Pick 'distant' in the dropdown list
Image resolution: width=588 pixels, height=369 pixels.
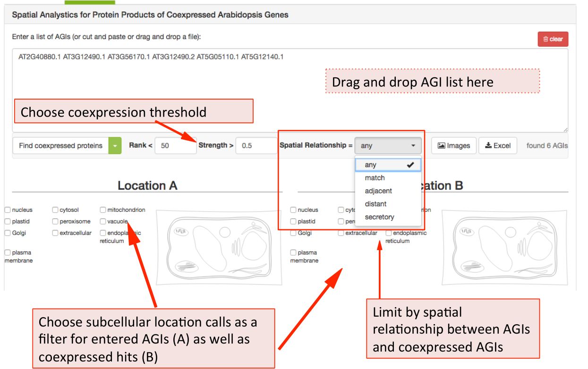375,204
